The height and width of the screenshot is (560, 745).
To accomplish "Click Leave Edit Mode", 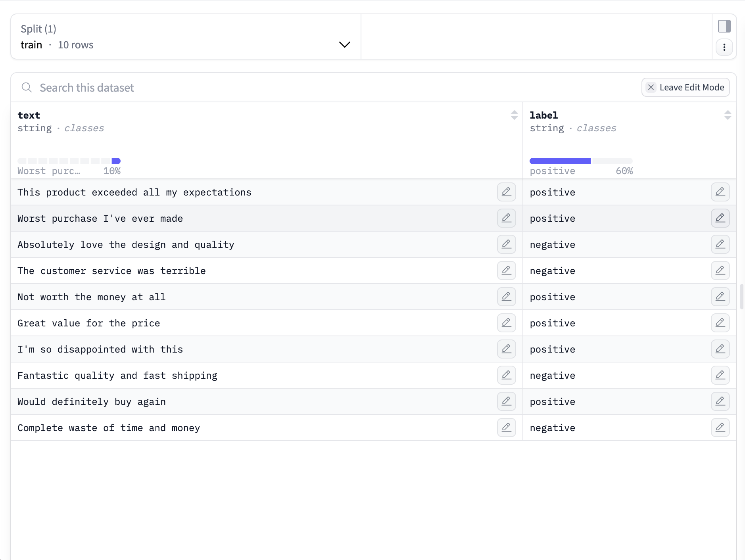I will (x=685, y=87).
